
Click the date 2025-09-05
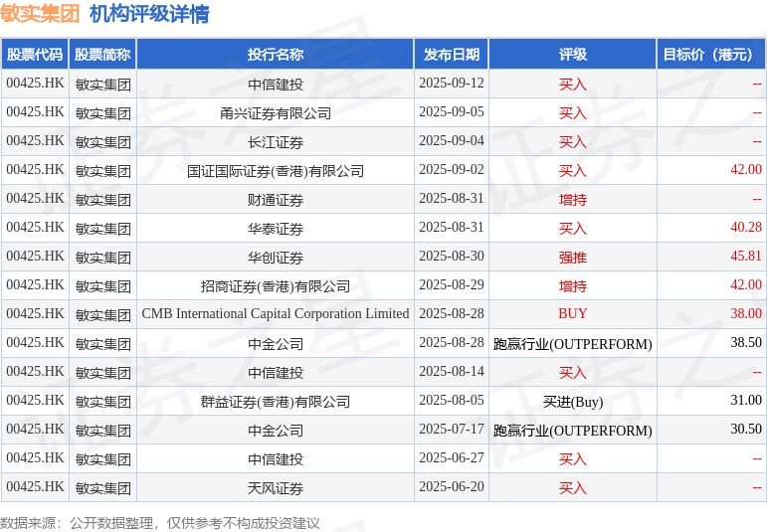[452, 111]
